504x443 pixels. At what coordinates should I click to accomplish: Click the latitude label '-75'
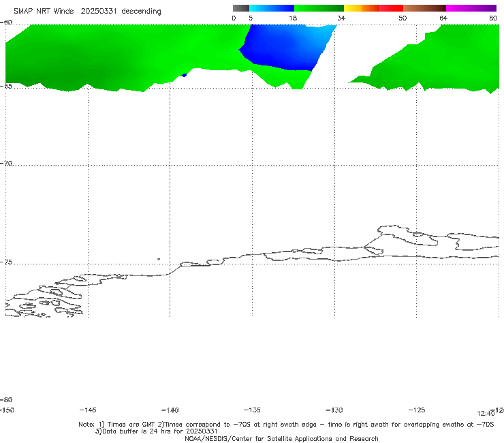[x=6, y=262]
